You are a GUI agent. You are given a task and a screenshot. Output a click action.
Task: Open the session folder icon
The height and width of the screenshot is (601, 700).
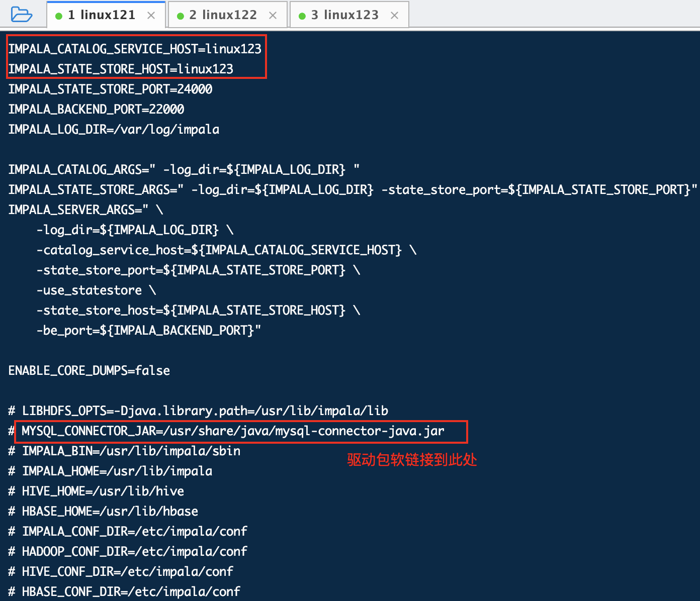[x=22, y=15]
